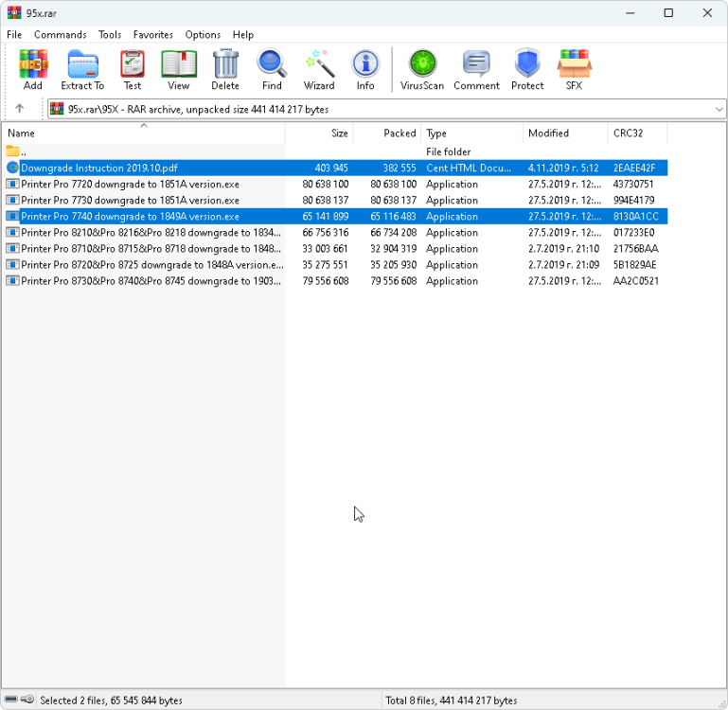This screenshot has width=728, height=710.
Task: Select 'Printer Pro 7720 downgrade to 1851A version.exe'
Action: click(130, 184)
